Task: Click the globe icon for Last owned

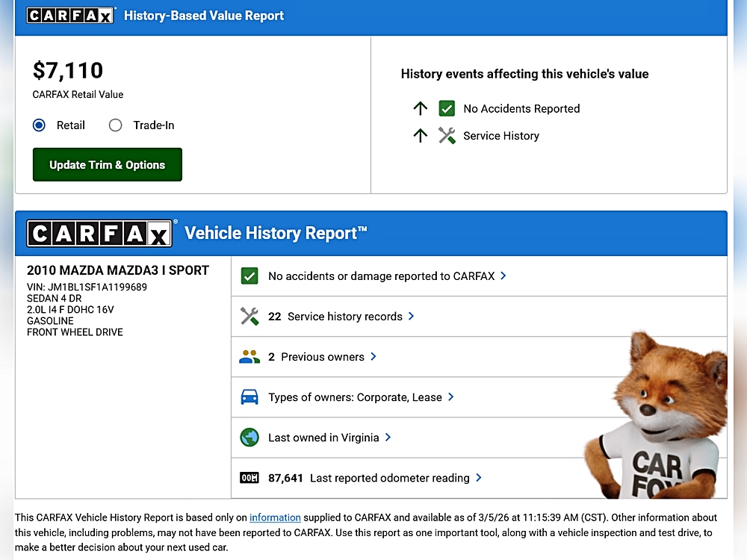Action: [249, 438]
